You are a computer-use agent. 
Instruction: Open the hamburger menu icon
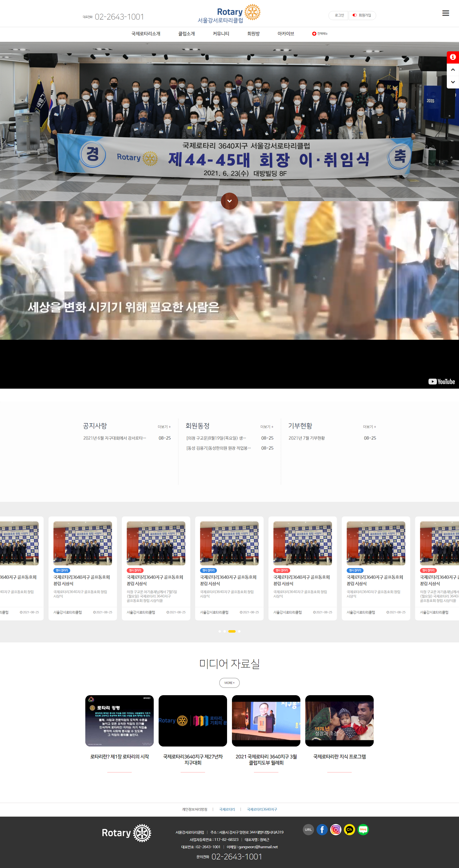[x=446, y=13]
